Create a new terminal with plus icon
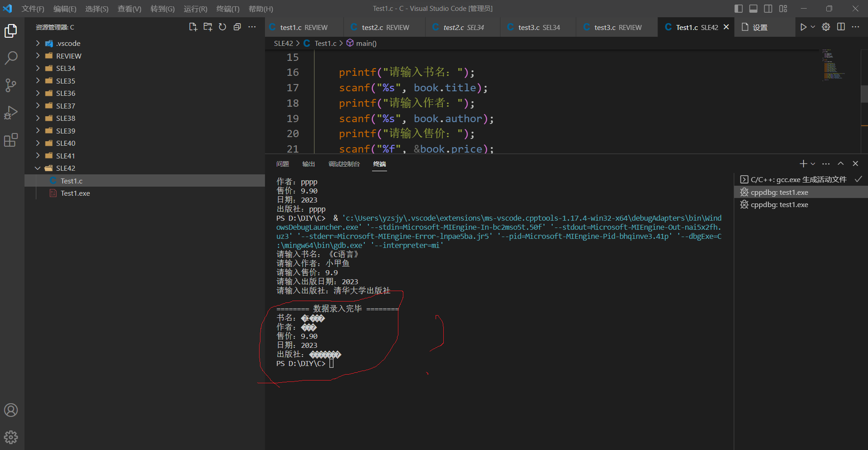The height and width of the screenshot is (450, 868). point(803,163)
